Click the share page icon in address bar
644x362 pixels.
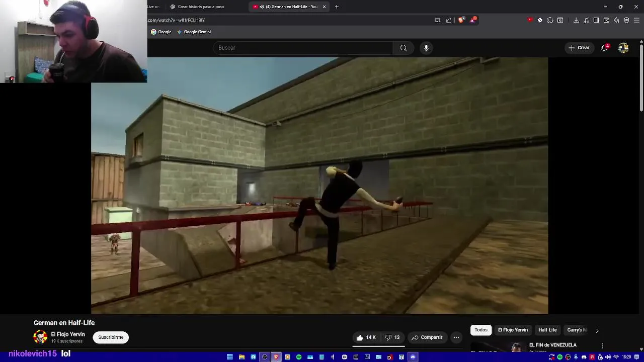coord(449,20)
